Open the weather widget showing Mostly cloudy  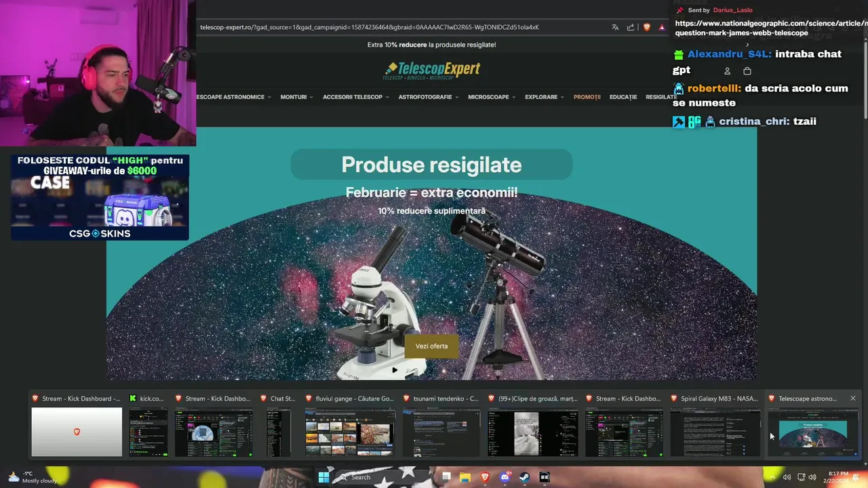point(33,477)
